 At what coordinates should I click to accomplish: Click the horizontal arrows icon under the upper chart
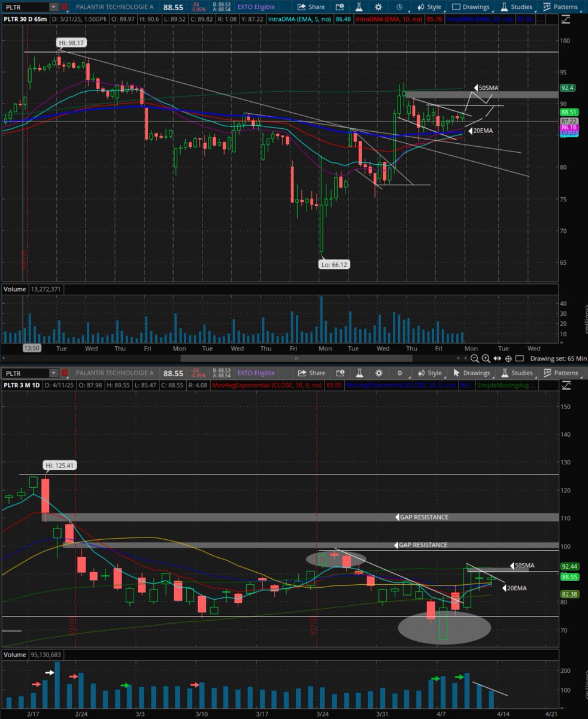click(497, 358)
